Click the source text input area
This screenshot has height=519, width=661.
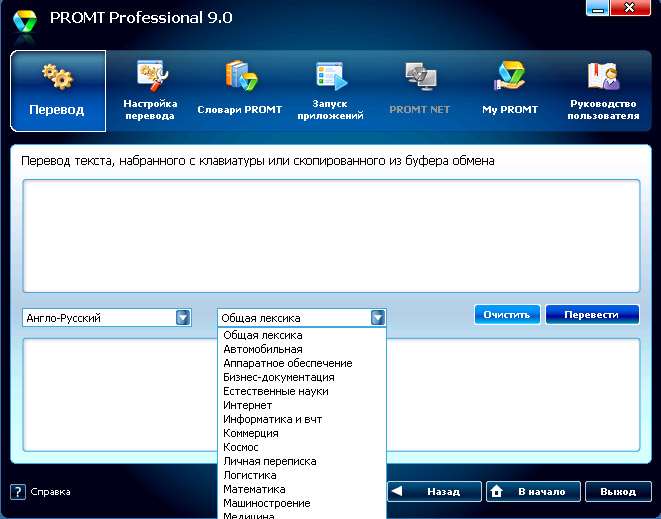point(331,236)
